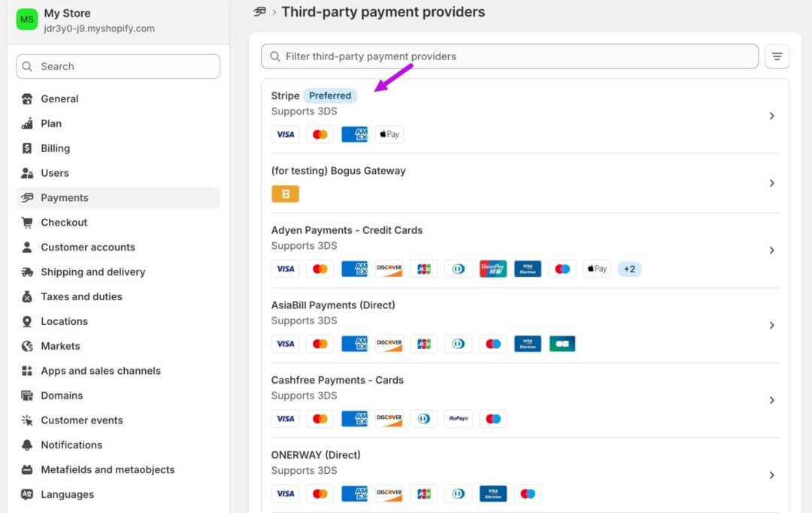Select ONERWAY (Direct) provider name

(x=316, y=456)
